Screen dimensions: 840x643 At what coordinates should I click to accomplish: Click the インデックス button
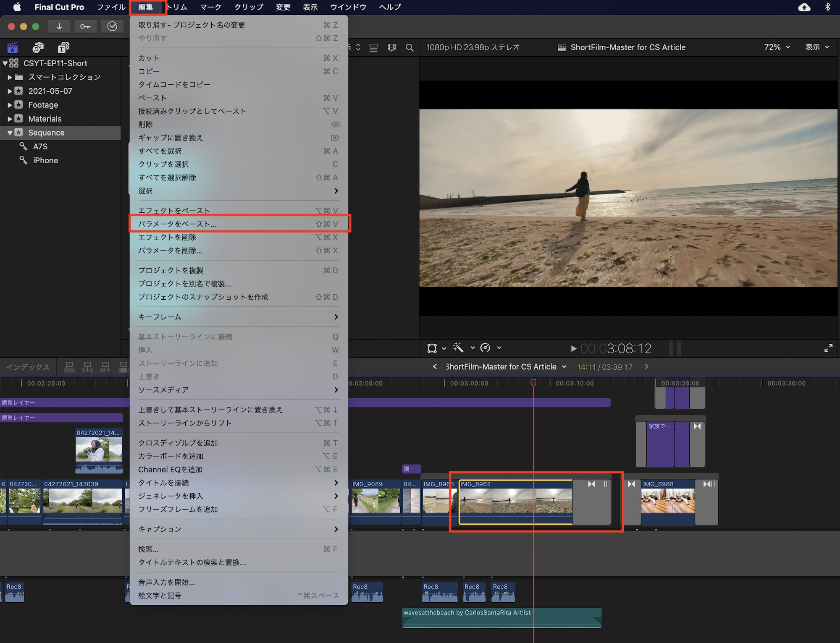click(28, 367)
